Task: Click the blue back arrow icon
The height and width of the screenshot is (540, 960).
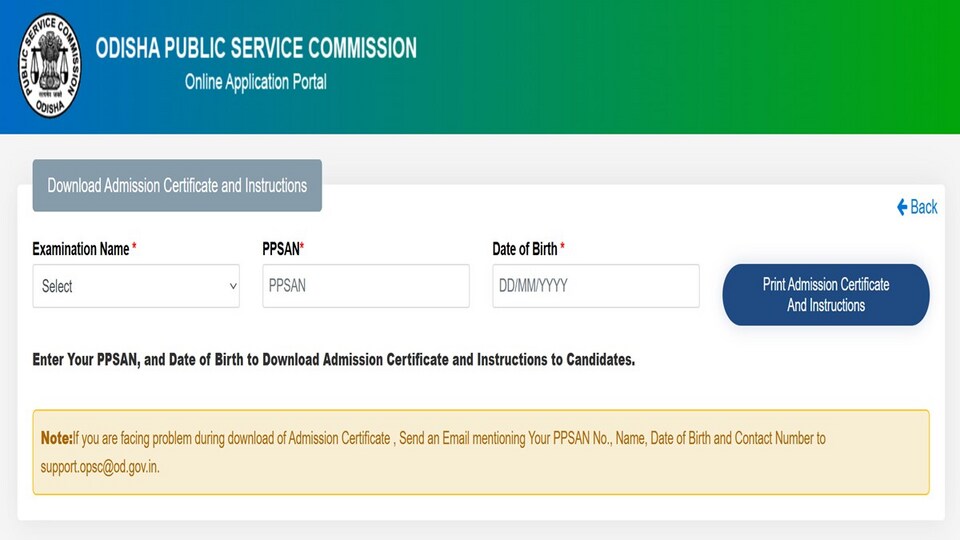Action: (x=902, y=207)
